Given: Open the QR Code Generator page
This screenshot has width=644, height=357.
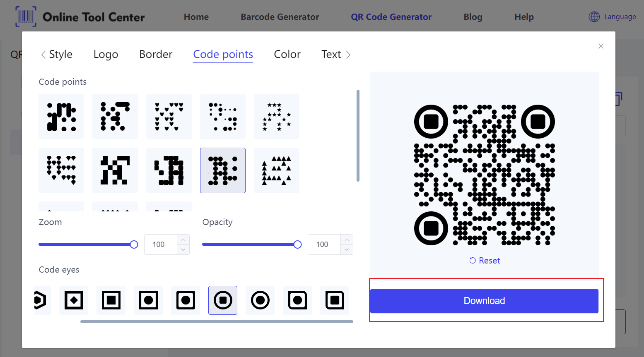Looking at the screenshot, I should pos(391,17).
